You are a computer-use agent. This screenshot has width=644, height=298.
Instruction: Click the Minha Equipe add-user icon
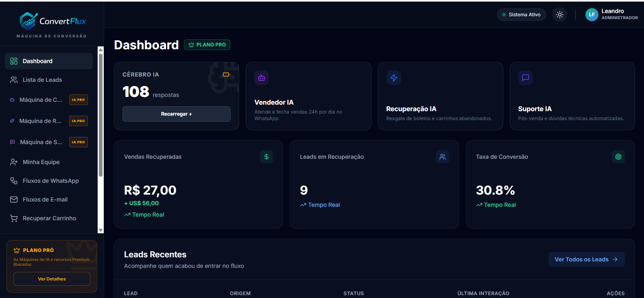(14, 162)
